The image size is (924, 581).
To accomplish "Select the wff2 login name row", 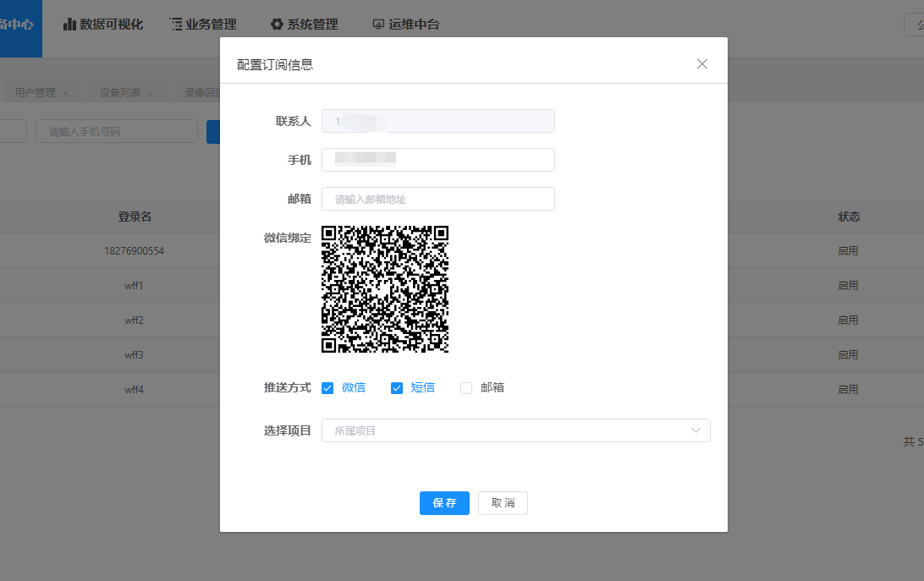I will [x=134, y=321].
